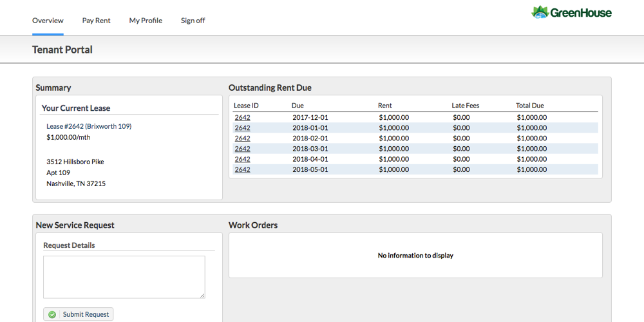This screenshot has height=322, width=644.
Task: Click the Lease ID column header
Action: coord(246,106)
